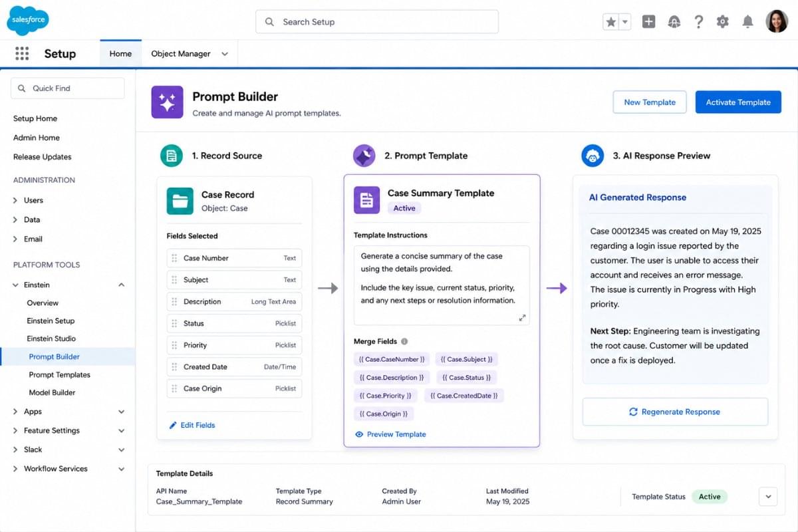Open the Setup gear icon
The height and width of the screenshot is (532, 798).
pos(723,22)
